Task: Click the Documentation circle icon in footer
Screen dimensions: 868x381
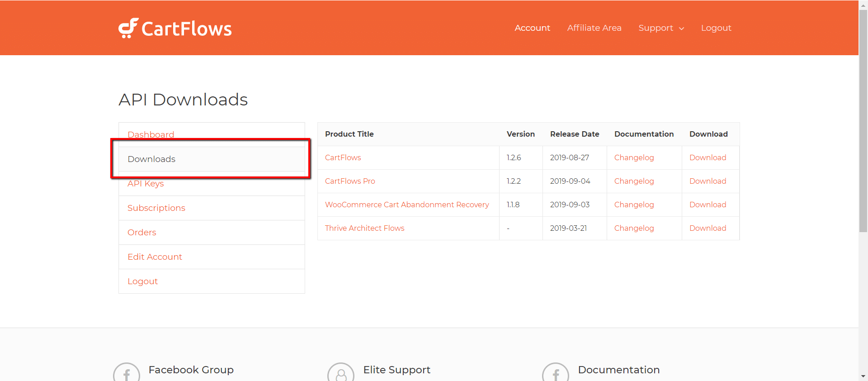Action: (555, 373)
